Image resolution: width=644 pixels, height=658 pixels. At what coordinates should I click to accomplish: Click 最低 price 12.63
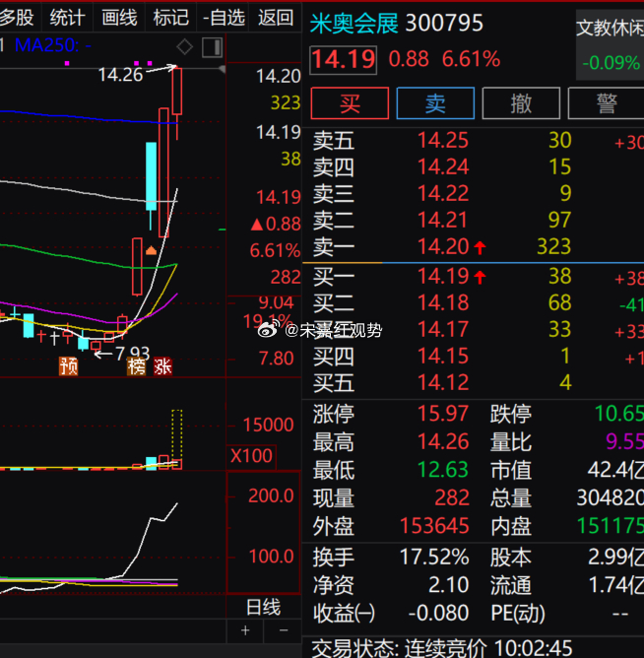(442, 470)
